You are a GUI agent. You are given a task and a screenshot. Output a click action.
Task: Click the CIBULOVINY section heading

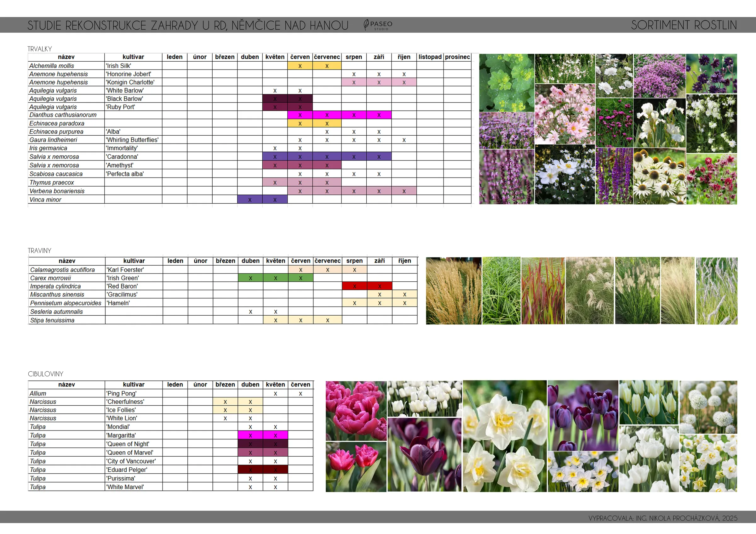coord(45,374)
